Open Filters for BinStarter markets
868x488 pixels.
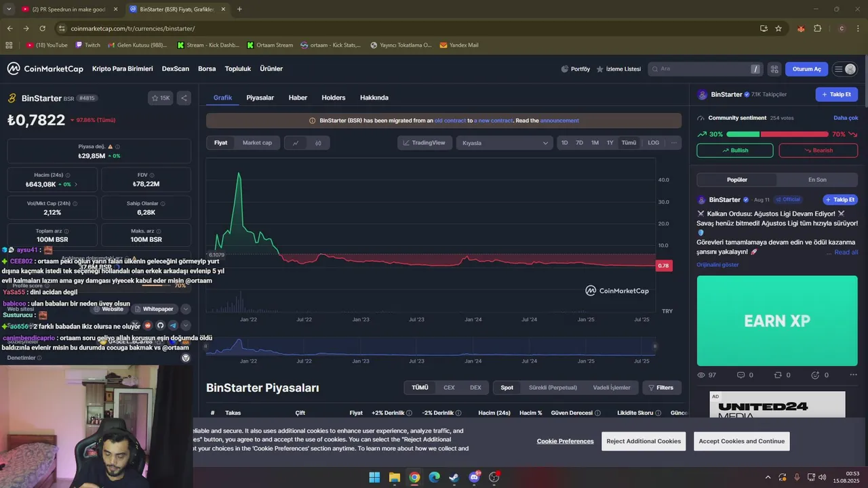point(661,388)
